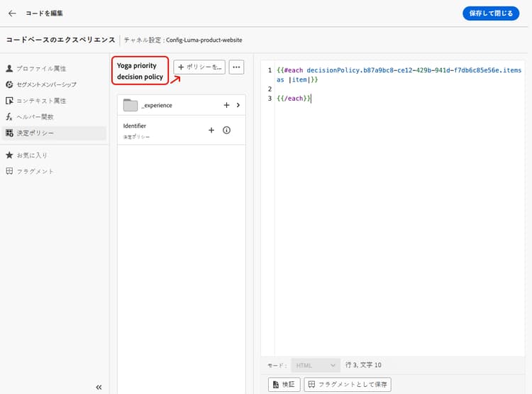532x394 pixels.
Task: Click the helper functions fx icon
Action: pos(9,117)
